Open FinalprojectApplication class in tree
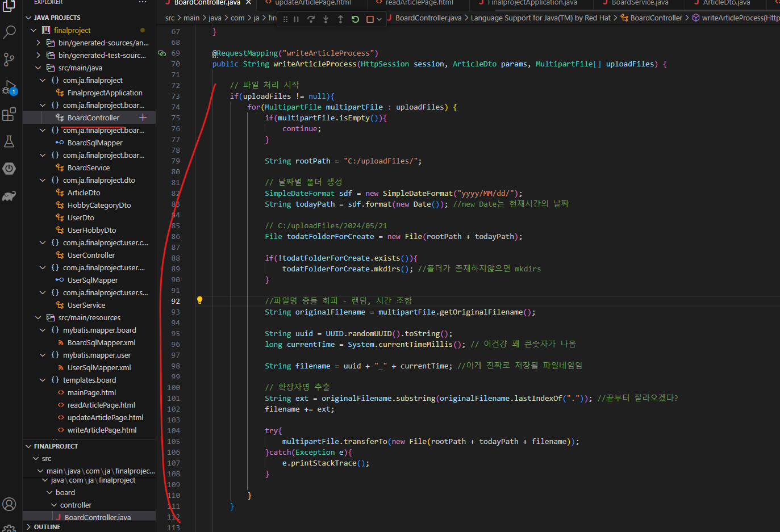Screen dimensions: 780x532 coord(105,93)
